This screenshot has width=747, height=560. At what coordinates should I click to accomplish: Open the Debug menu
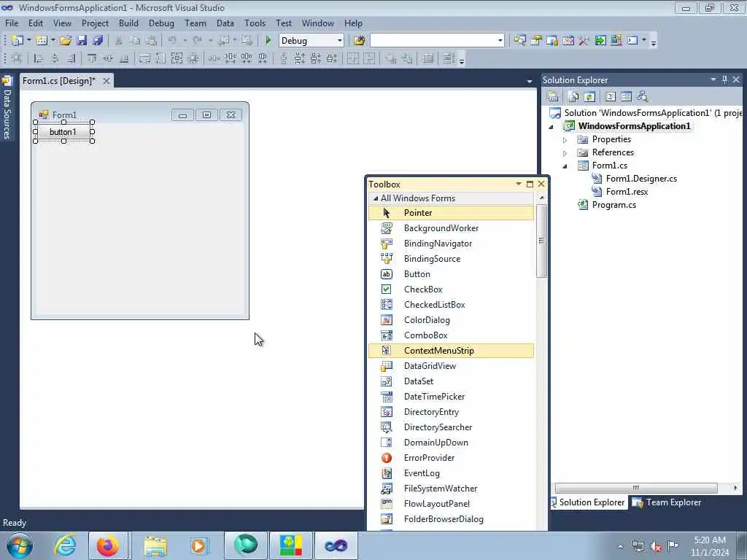[x=161, y=23]
